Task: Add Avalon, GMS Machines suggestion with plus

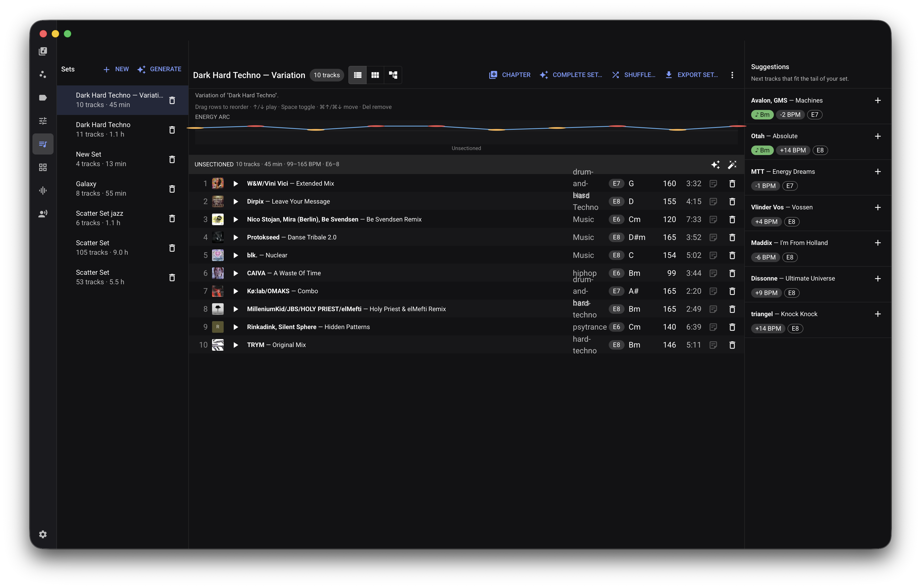Action: [878, 100]
